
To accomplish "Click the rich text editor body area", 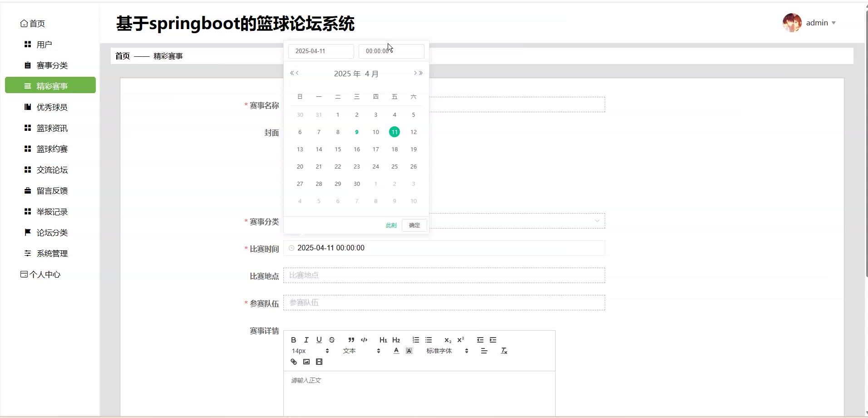I will (419, 393).
